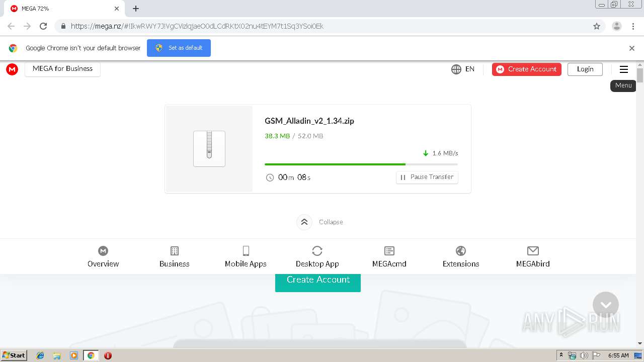644x362 pixels.
Task: Click the MEGA logo icon
Action: coord(12,69)
